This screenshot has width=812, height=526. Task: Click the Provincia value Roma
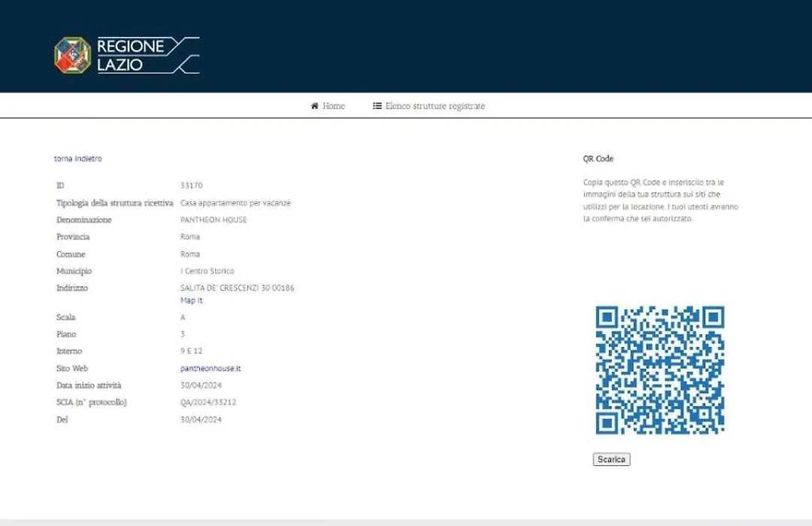190,237
